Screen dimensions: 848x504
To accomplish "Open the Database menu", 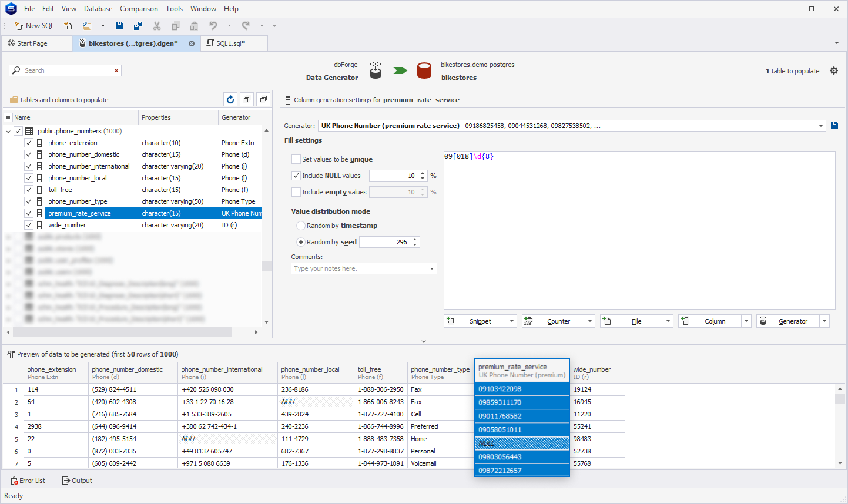I will [98, 9].
